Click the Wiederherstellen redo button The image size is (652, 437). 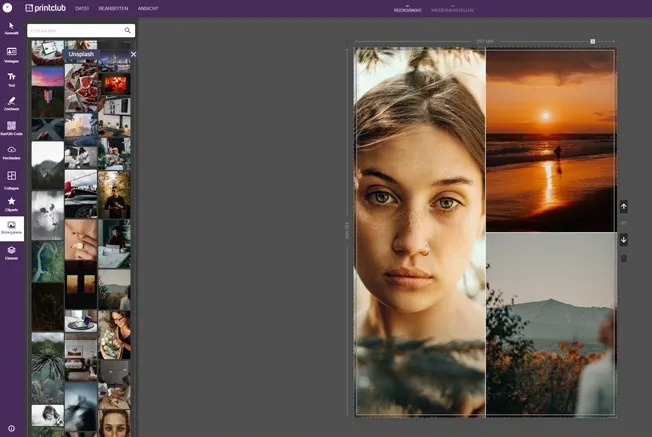[450, 8]
